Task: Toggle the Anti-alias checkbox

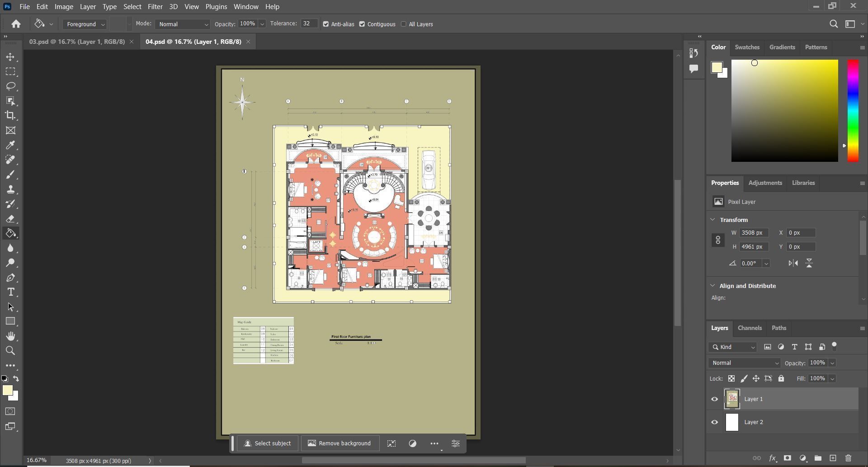Action: (325, 24)
